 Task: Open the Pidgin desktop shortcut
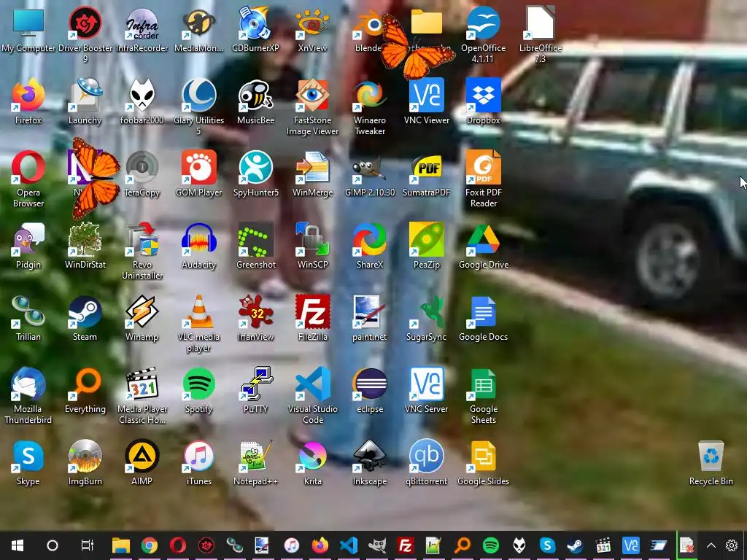pos(28,246)
